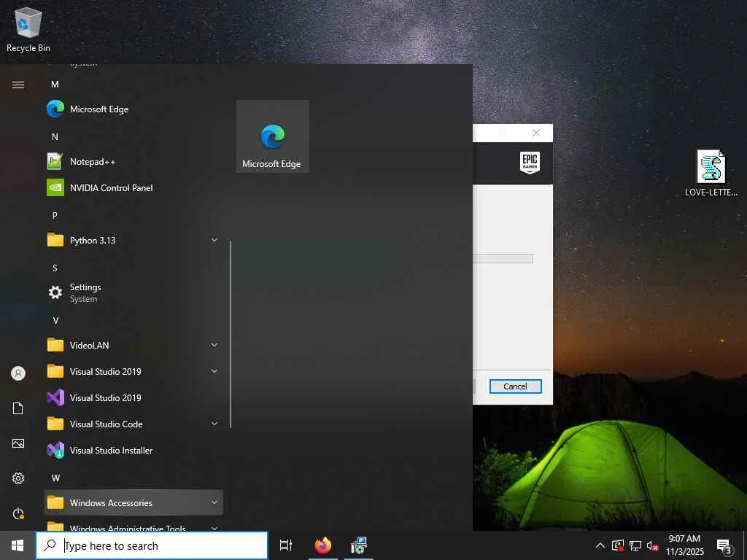Screen dimensions: 747x560
Task: Click the Start menu app list scrollbar
Action: 231,334
